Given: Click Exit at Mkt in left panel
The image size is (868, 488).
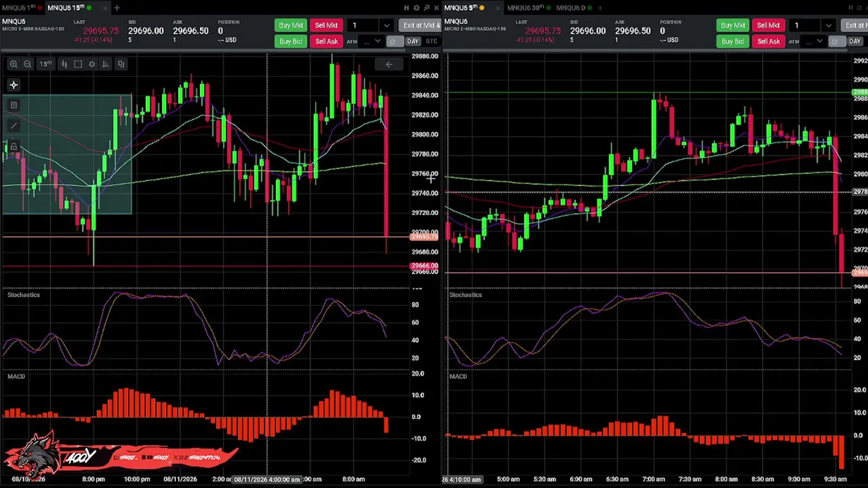Looking at the screenshot, I should click(420, 26).
